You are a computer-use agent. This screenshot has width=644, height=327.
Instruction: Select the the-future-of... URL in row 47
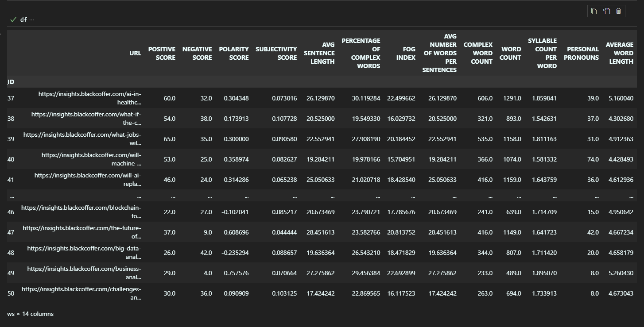(x=82, y=232)
